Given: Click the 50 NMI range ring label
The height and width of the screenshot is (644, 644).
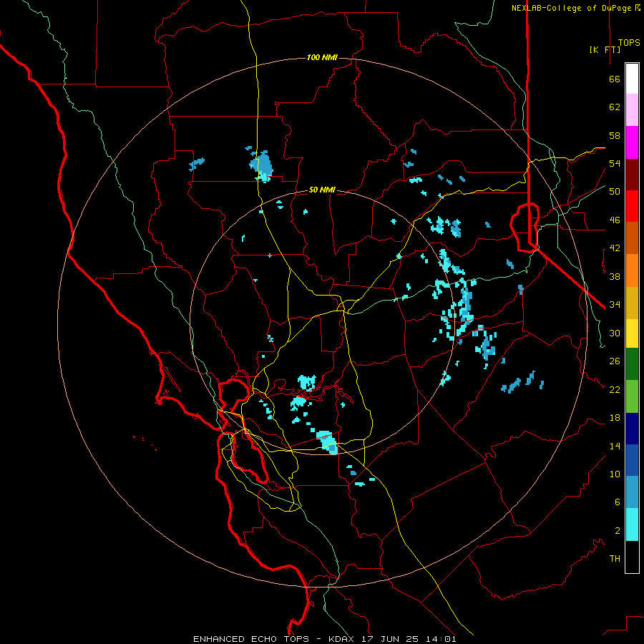Looking at the screenshot, I should (x=322, y=190).
